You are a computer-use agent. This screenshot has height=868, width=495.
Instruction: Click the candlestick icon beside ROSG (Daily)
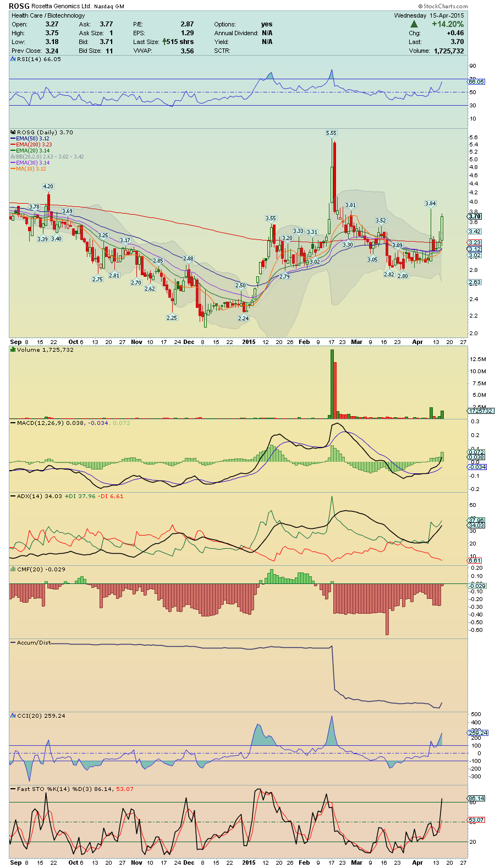tap(13, 133)
